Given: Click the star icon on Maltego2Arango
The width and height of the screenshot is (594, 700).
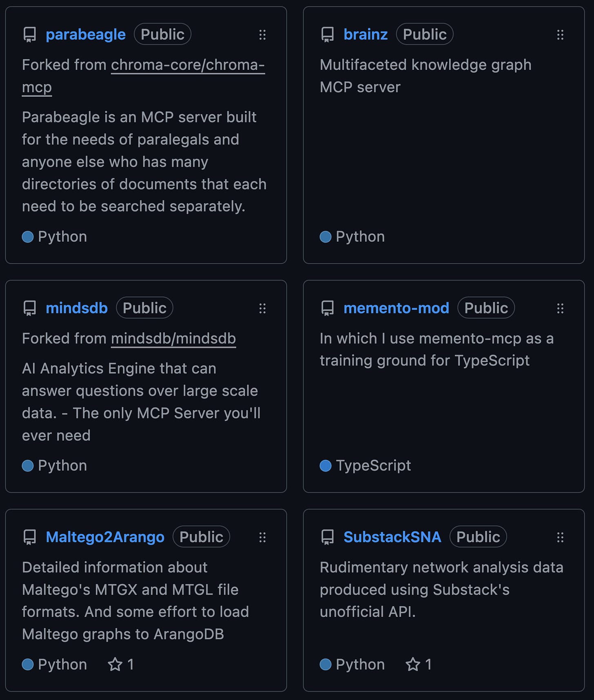Looking at the screenshot, I should tap(115, 664).
